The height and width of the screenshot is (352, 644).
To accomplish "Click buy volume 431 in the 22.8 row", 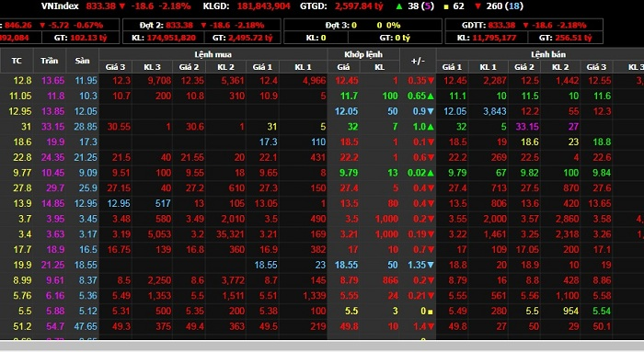I will 318,157.
